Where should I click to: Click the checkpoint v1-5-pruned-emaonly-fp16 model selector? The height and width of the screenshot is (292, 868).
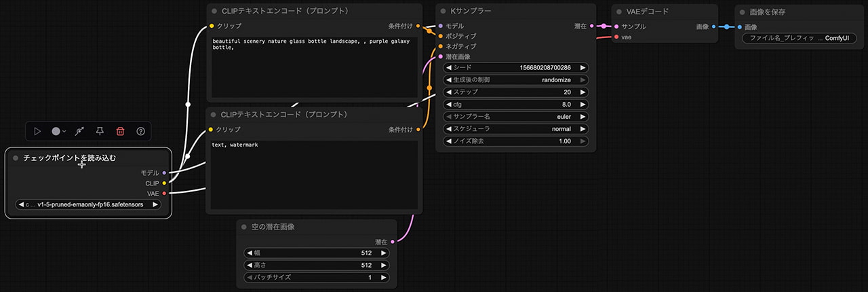[x=88, y=204]
